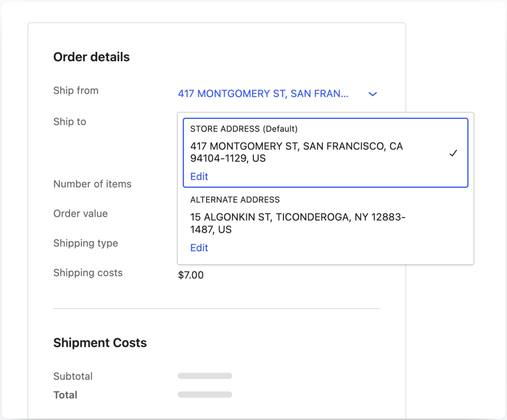Click the Total row placeholder

click(205, 394)
